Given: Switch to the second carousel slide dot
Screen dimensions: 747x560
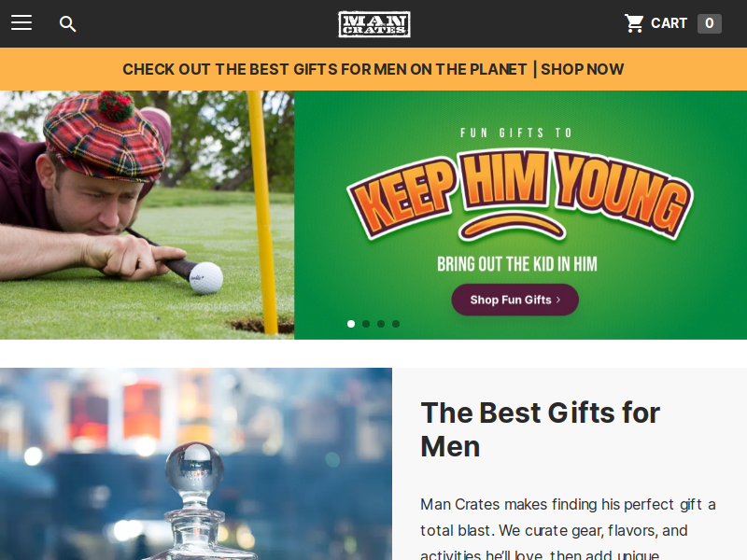Looking at the screenshot, I should [366, 324].
